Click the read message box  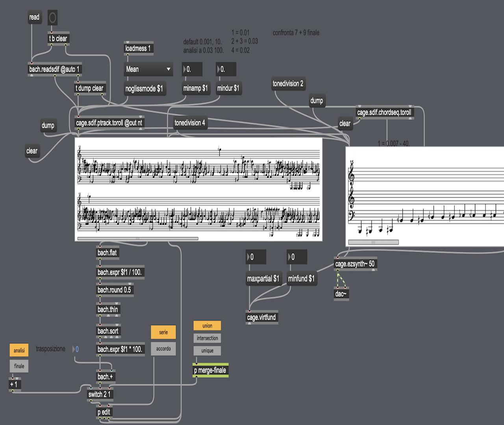click(34, 17)
